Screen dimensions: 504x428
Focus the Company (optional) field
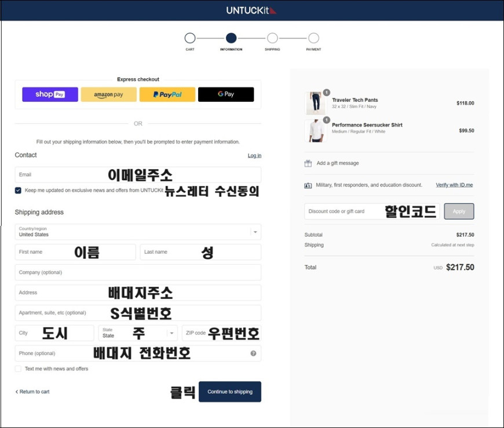pyautogui.click(x=138, y=272)
